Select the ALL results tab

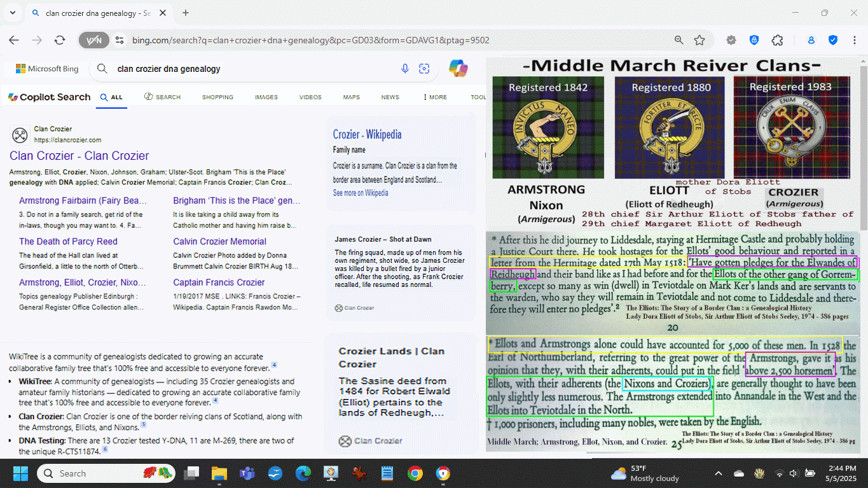pos(111,97)
